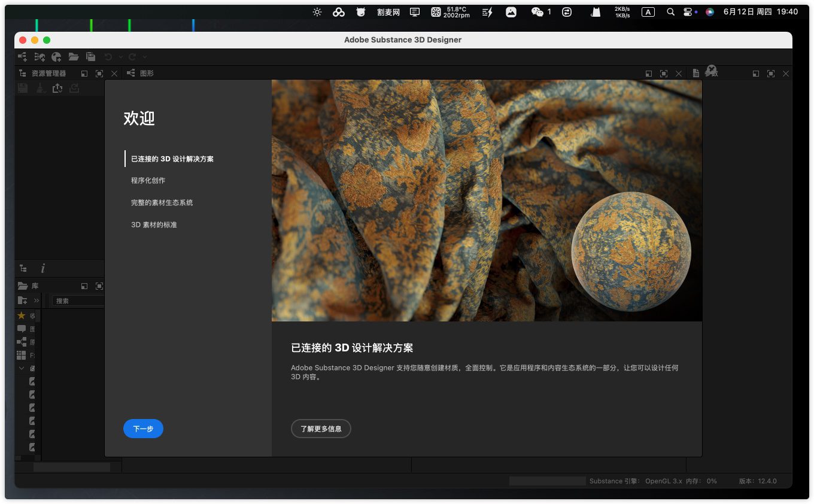Image resolution: width=814 pixels, height=504 pixels.
Task: Select the grid FX library category
Action: (22, 355)
